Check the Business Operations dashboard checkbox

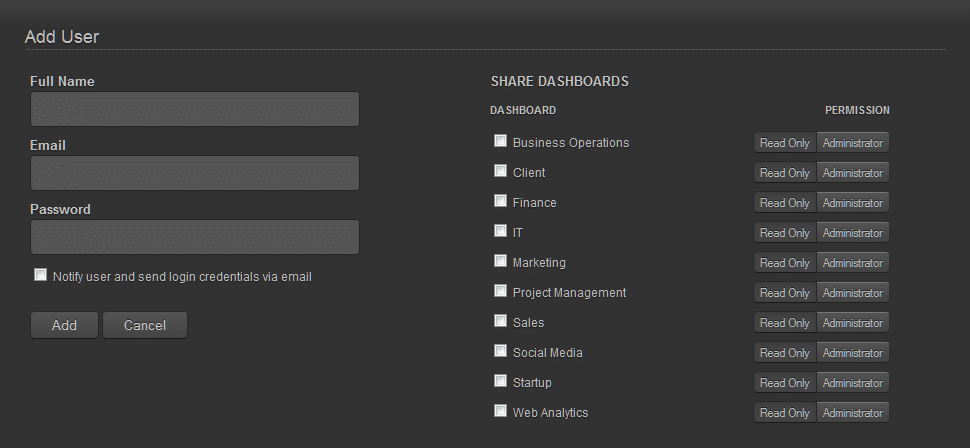tap(500, 141)
